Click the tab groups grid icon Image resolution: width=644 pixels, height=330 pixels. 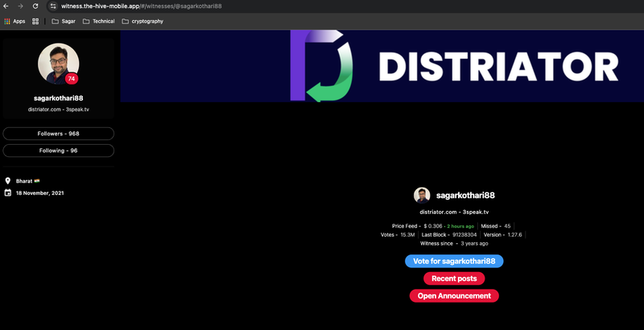pos(35,21)
